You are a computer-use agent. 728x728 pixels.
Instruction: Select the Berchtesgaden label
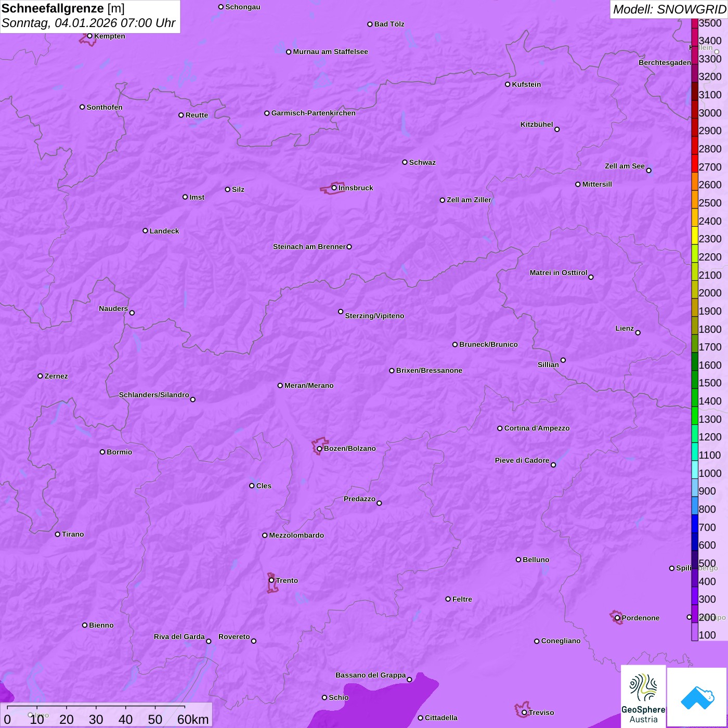(x=665, y=62)
